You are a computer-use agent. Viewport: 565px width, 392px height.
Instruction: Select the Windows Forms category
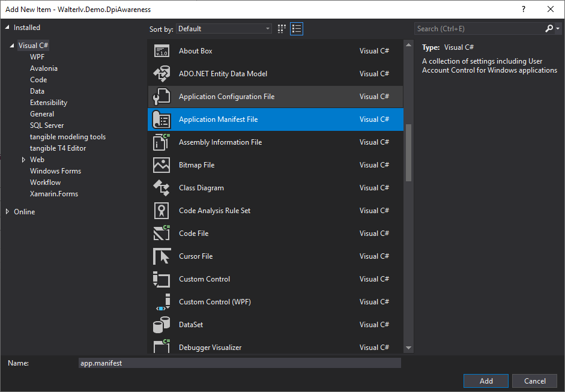tap(55, 170)
